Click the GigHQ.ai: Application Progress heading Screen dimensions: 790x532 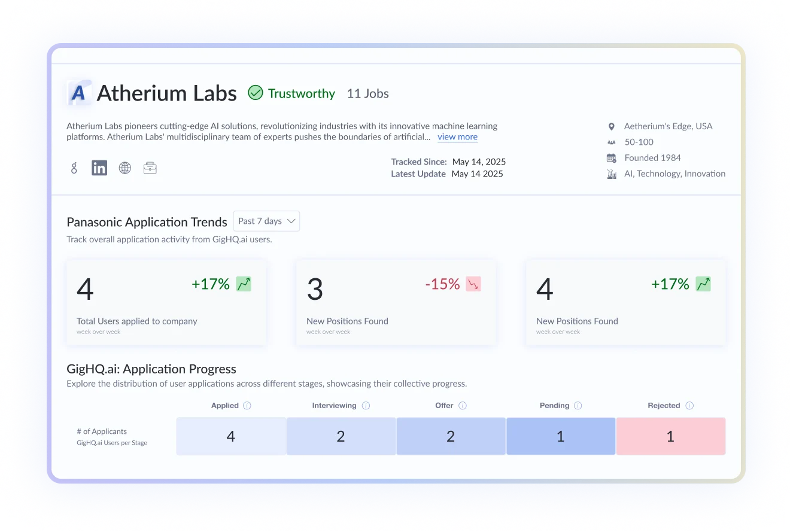pyautogui.click(x=151, y=369)
